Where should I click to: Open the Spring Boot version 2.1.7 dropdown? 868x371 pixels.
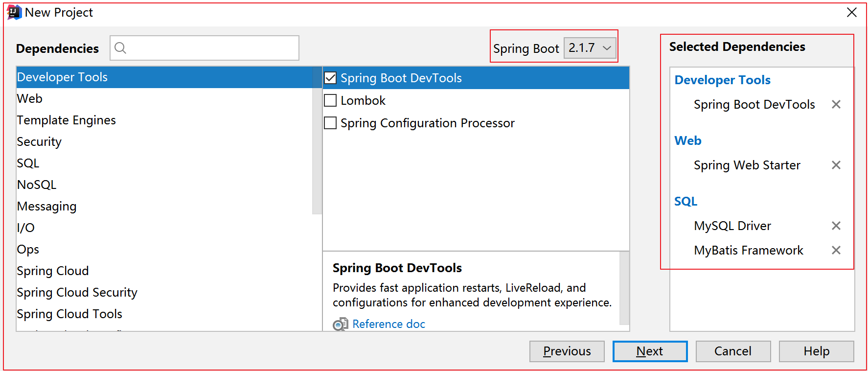pos(590,48)
